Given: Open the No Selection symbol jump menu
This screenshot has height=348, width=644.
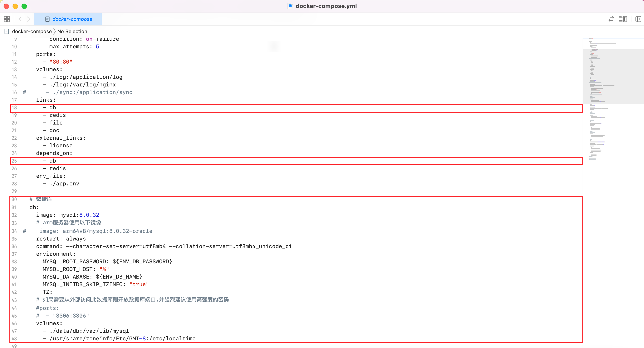Looking at the screenshot, I should click(x=72, y=32).
